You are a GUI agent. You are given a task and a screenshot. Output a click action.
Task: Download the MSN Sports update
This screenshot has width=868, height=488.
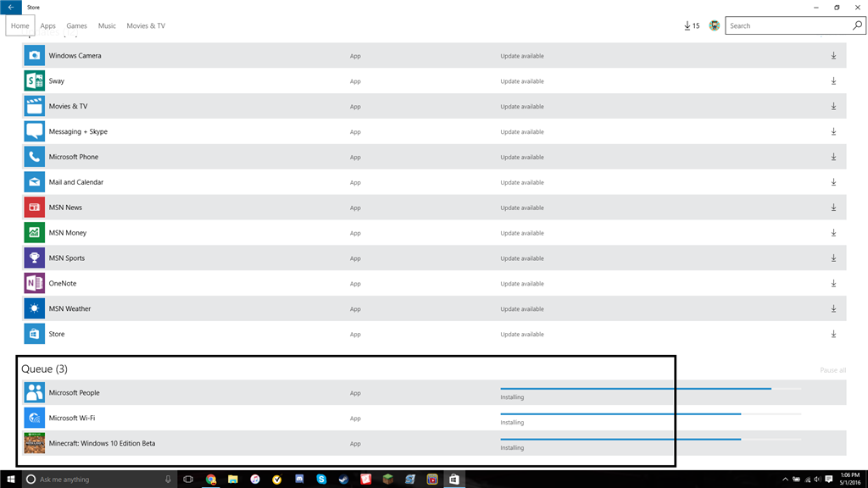pos(833,258)
